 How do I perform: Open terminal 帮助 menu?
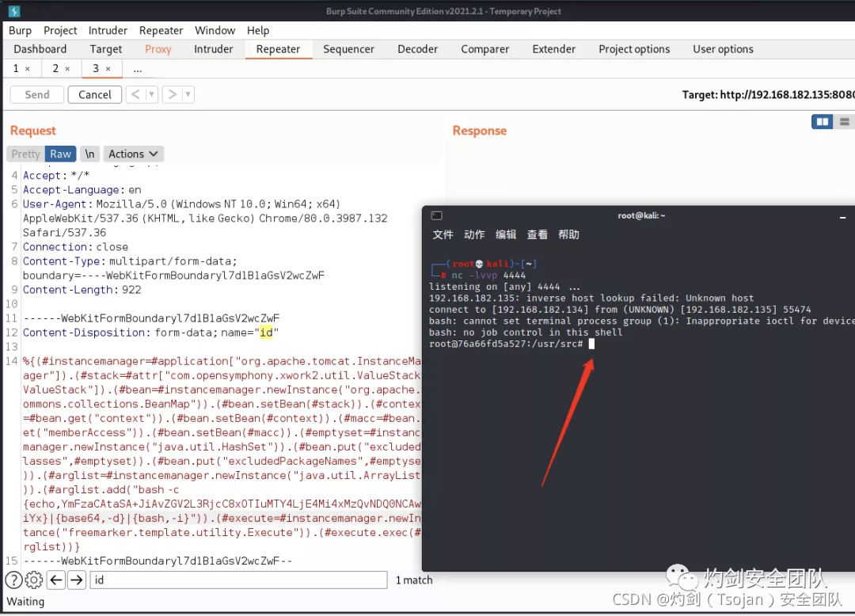click(x=568, y=234)
